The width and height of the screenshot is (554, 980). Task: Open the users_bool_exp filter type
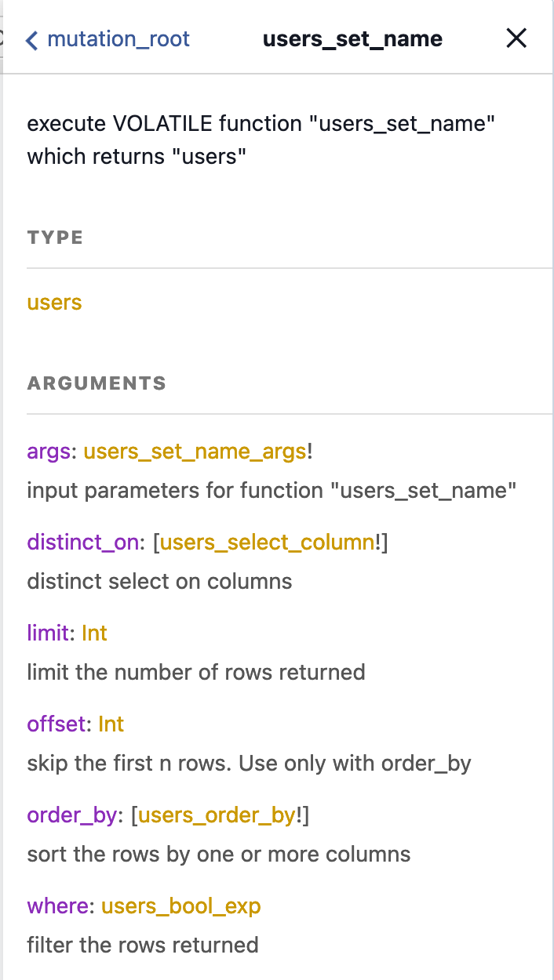point(180,906)
